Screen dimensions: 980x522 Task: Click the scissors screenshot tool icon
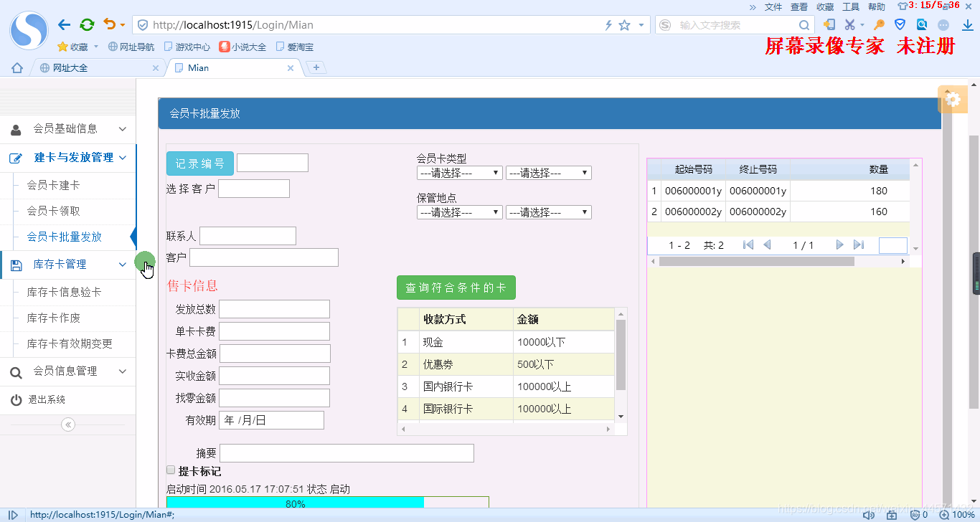pyautogui.click(x=849, y=24)
